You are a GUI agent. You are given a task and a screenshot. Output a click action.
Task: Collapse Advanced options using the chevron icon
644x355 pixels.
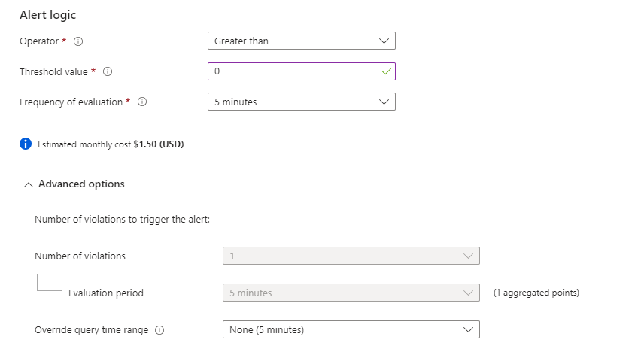tap(29, 184)
